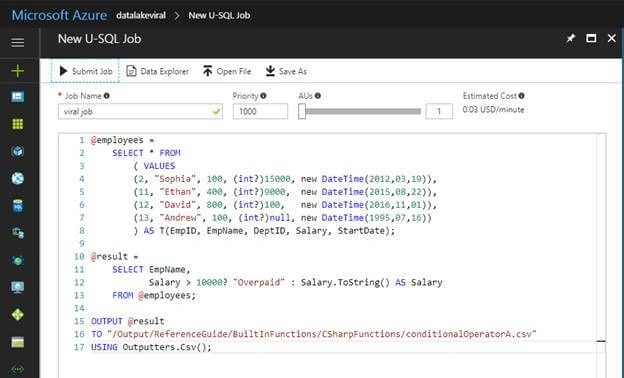Open Load balancers green diamond icon
The height and width of the screenshot is (378, 624).
(x=18, y=315)
